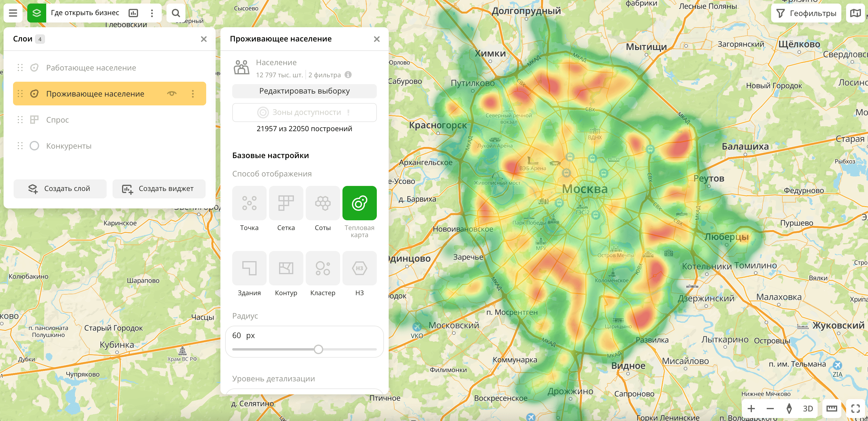Click the Зоны доступности button
Viewport: 868px width, 421px height.
(x=304, y=112)
